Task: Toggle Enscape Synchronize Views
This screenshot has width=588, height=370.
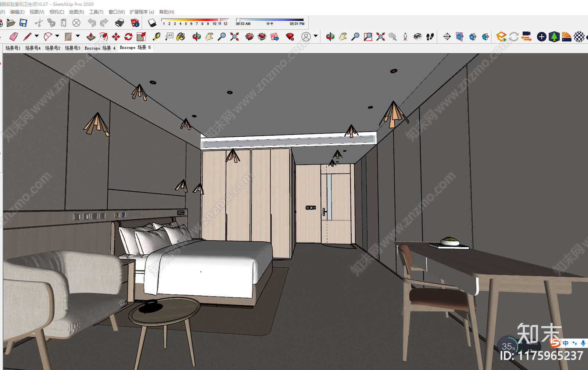Action: (x=527, y=36)
